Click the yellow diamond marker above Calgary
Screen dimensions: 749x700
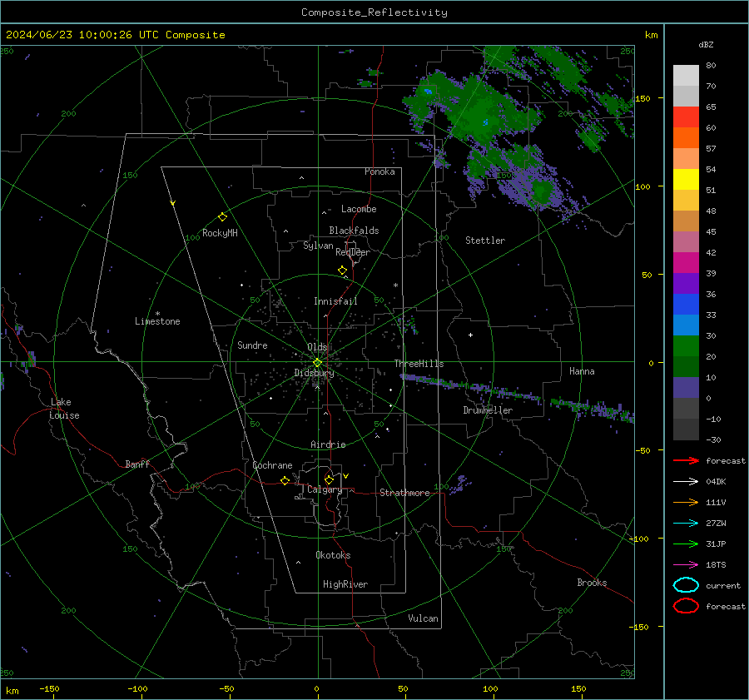[x=329, y=479]
